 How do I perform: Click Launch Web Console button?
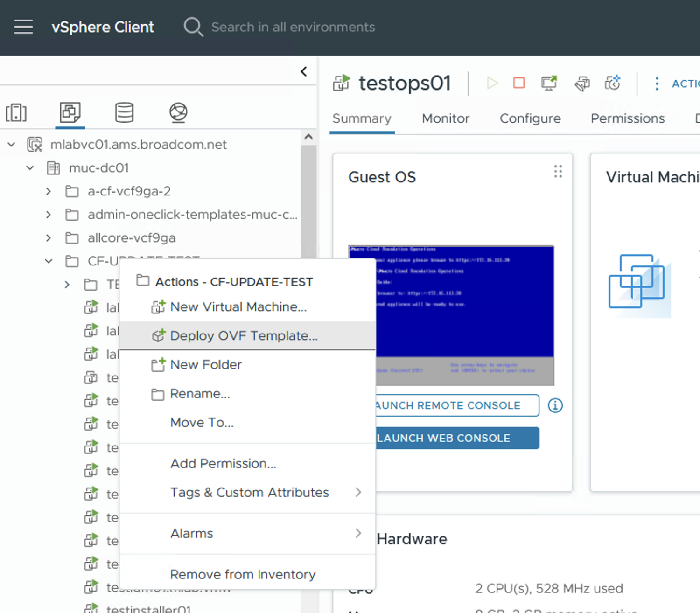(457, 438)
